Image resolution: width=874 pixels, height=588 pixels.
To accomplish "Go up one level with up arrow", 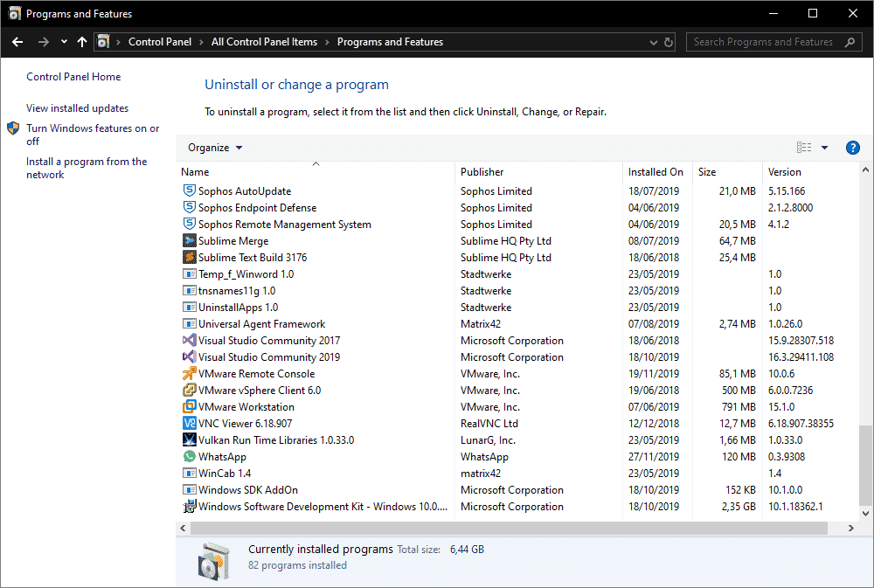I will point(82,42).
